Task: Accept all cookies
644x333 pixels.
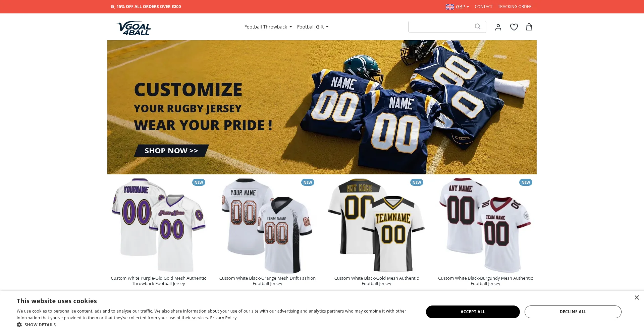Action: click(x=473, y=312)
